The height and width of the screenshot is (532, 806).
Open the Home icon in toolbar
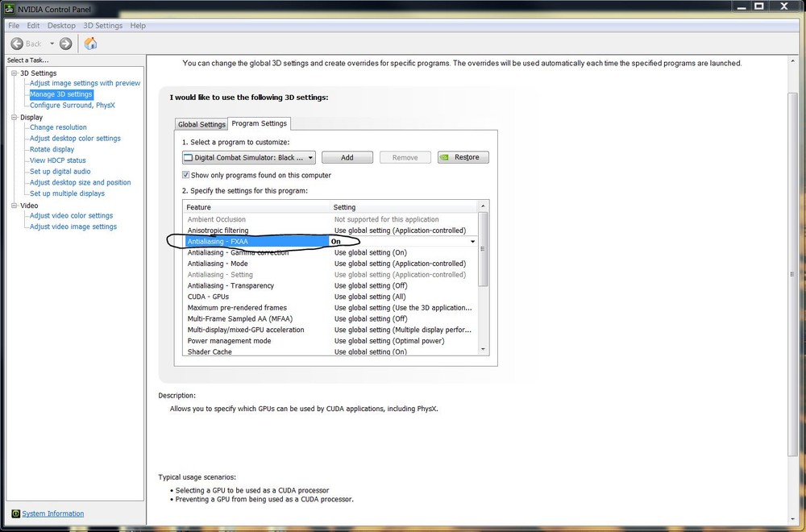[90, 44]
